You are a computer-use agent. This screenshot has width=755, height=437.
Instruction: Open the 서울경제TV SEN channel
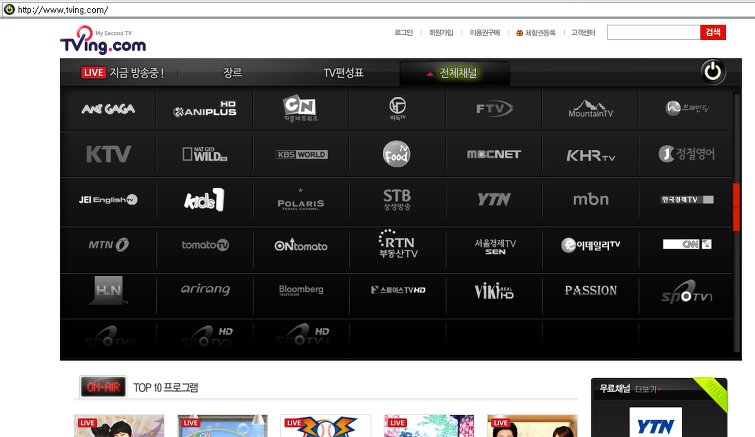tap(495, 246)
